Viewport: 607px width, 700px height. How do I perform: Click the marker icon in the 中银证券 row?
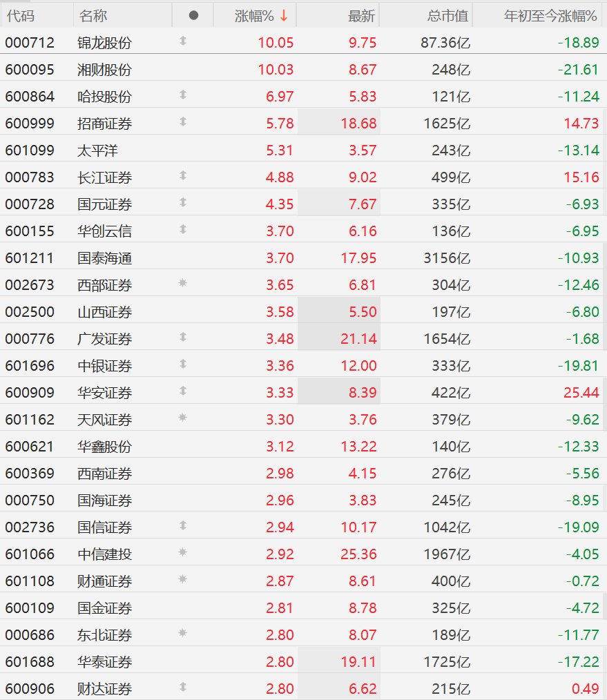tap(183, 364)
